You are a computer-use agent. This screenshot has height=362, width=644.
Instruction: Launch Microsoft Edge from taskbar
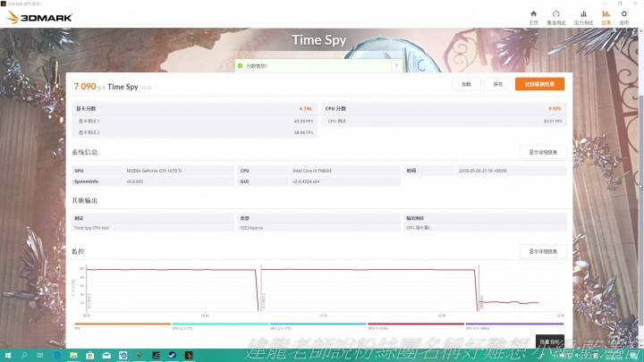pyautogui.click(x=57, y=356)
